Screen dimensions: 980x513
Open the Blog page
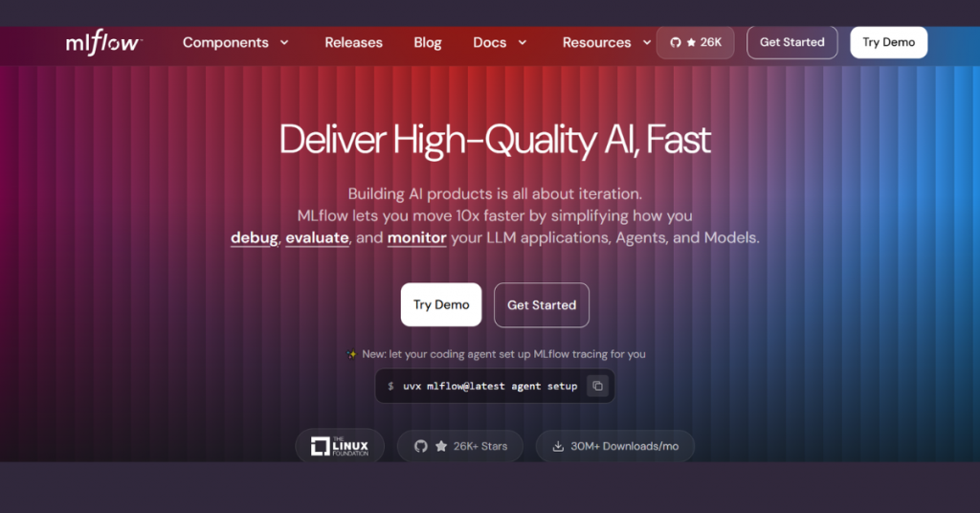(428, 42)
